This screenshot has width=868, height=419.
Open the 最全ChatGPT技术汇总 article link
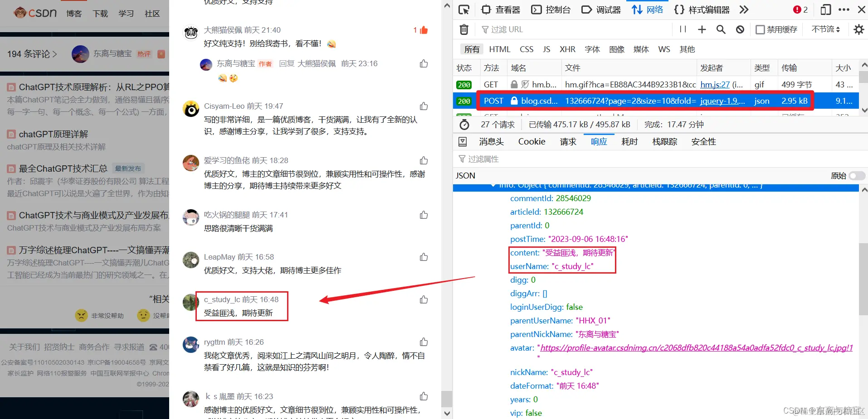63,168
